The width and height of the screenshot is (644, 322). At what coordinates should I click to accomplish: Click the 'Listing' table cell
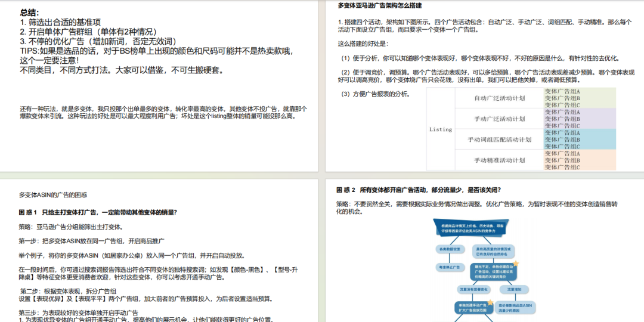441,129
